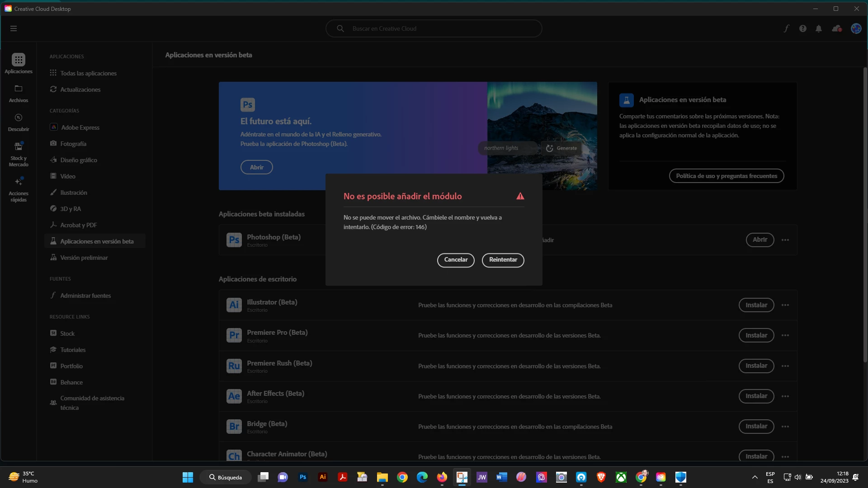The image size is (868, 488).
Task: Click the fonts icon in the top bar
Action: pyautogui.click(x=787, y=28)
